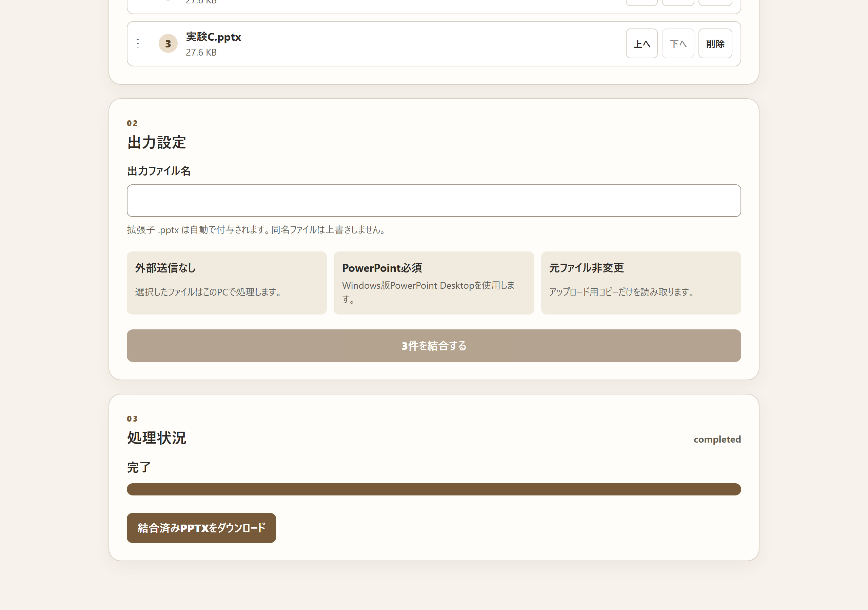The width and height of the screenshot is (868, 610).
Task: Click the 27.6 KB size under 実験C.pptx
Action: [201, 53]
